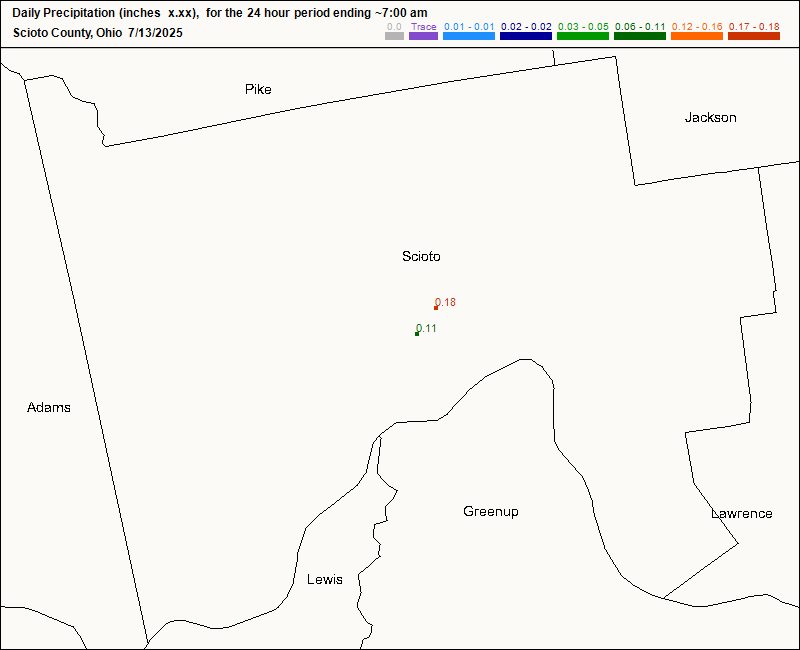Click the Lewis county label
The image size is (800, 650).
tap(324, 579)
